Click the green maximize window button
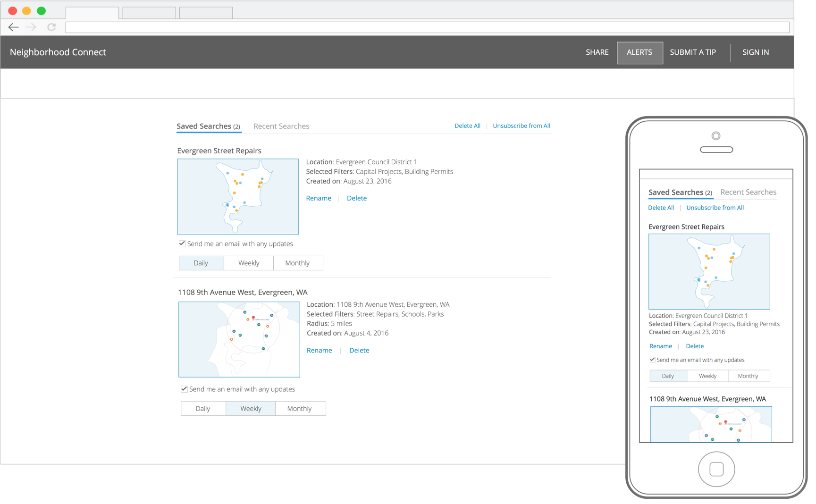 42,10
